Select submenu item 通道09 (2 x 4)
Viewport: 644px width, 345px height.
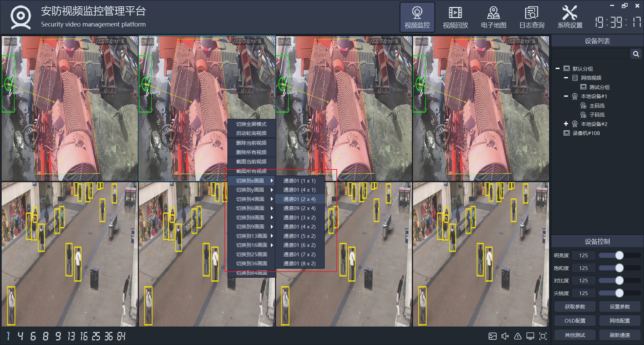pos(300,208)
